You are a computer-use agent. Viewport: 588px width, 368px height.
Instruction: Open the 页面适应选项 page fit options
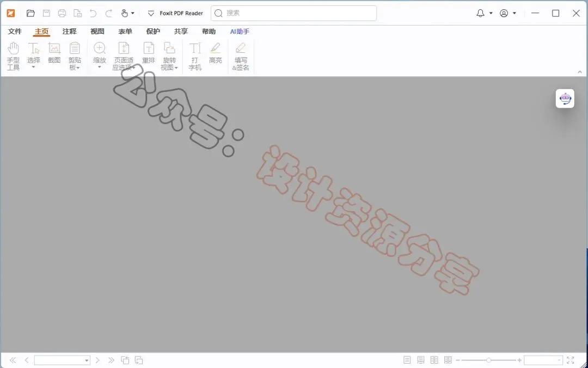point(124,56)
